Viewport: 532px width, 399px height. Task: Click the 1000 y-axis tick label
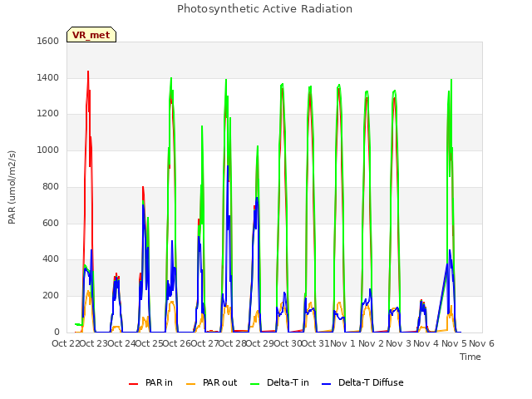[48, 150]
